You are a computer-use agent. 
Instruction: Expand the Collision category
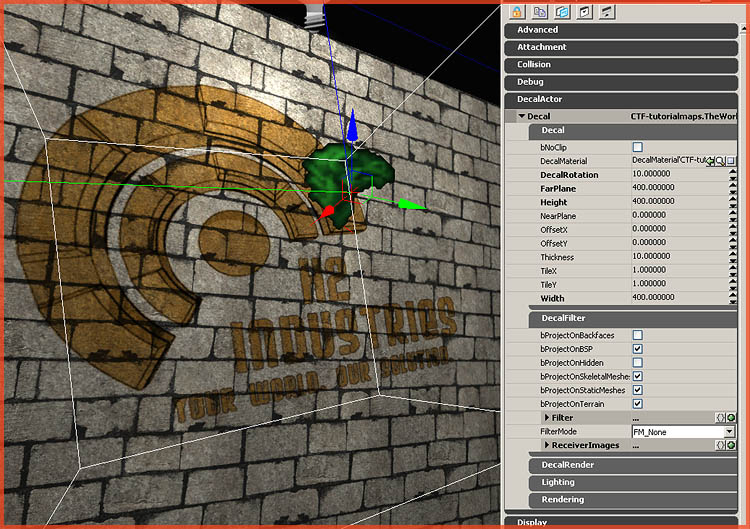[x=621, y=65]
